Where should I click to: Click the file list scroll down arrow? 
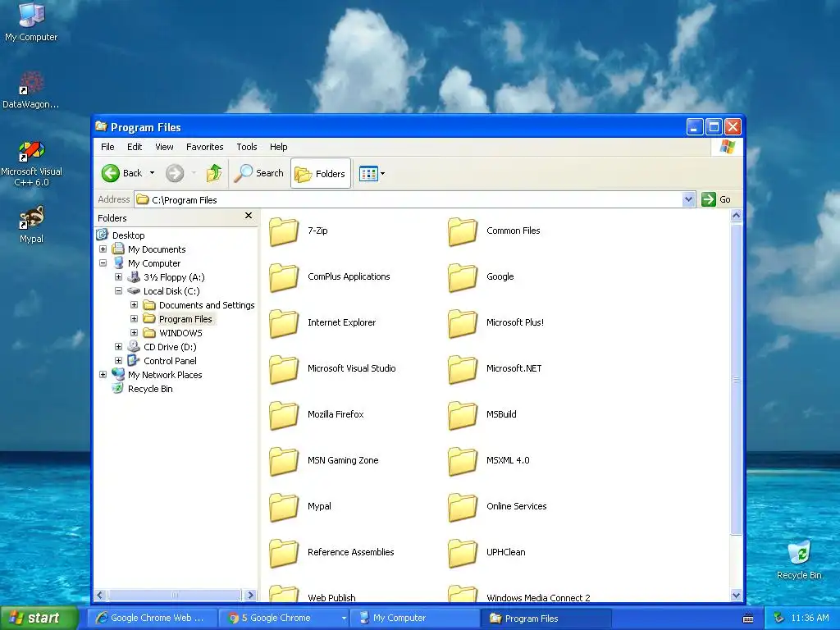click(x=736, y=595)
